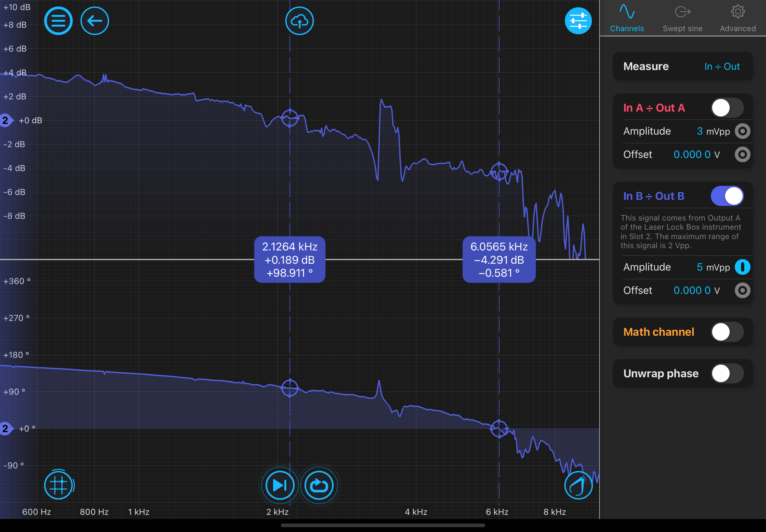
Task: Enable the Math channel switch
Action: pos(727,332)
